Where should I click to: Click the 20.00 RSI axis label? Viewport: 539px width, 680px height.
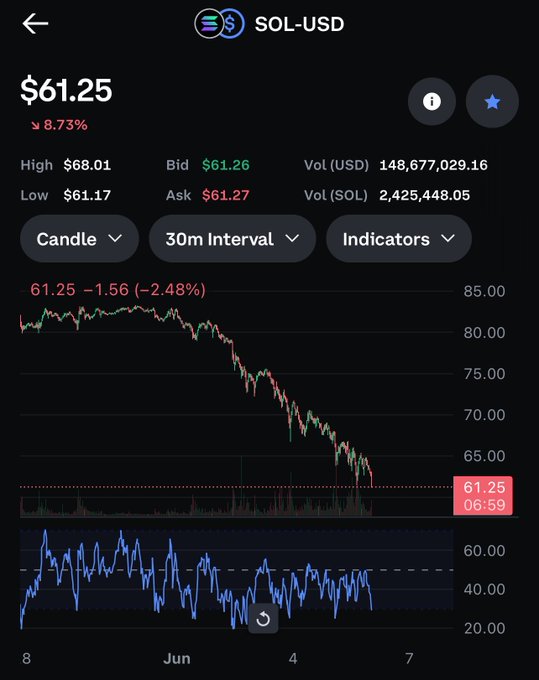coord(484,628)
